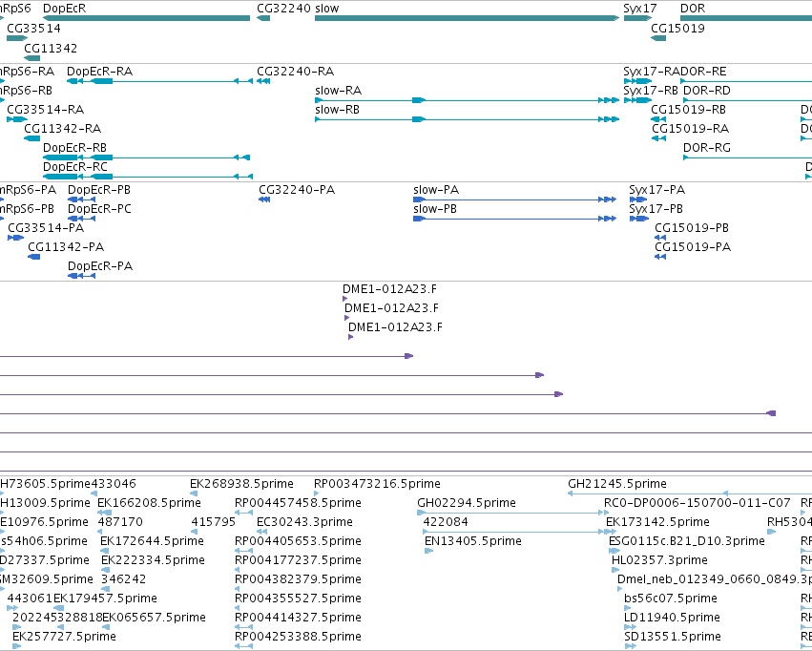Click protein Syx17-PA
This screenshot has width=812, height=651.
point(638,199)
